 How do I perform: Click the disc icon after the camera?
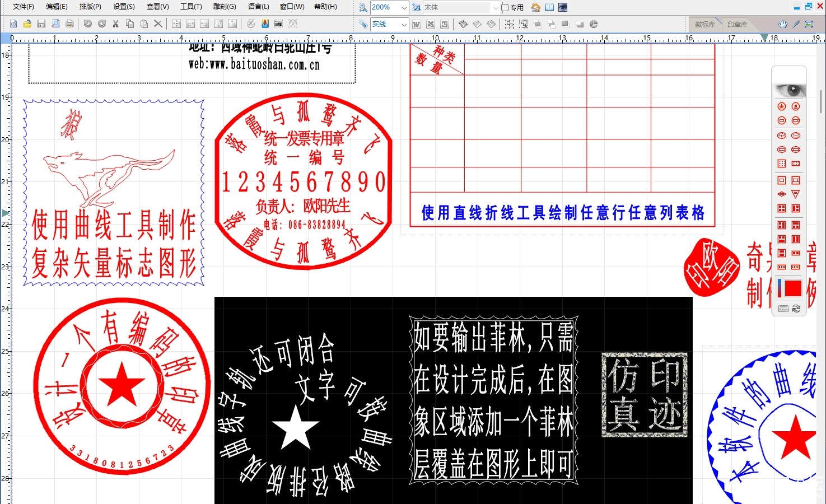tap(292, 24)
